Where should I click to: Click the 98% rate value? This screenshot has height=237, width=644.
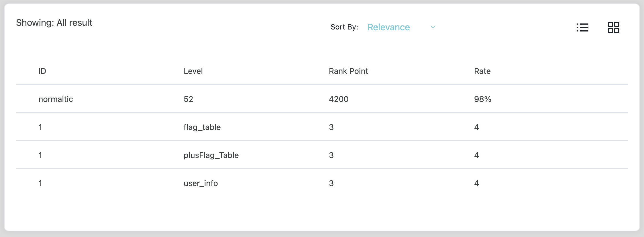point(482,99)
